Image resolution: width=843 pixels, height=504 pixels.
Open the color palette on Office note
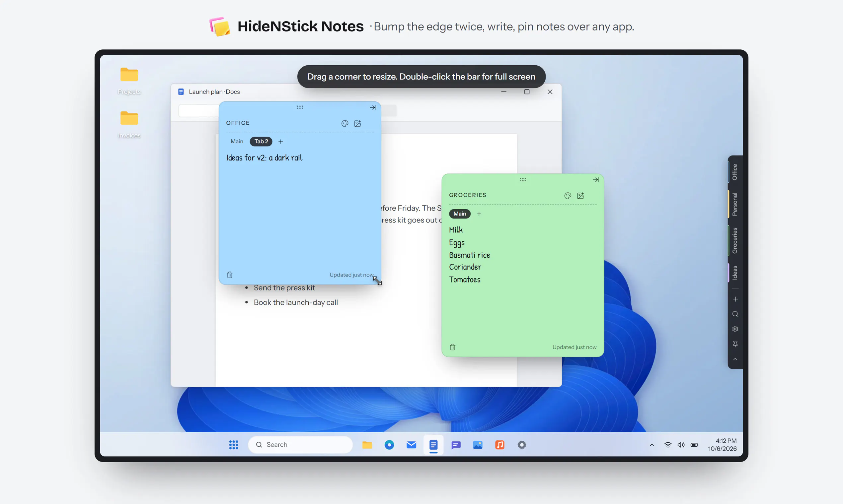(345, 123)
